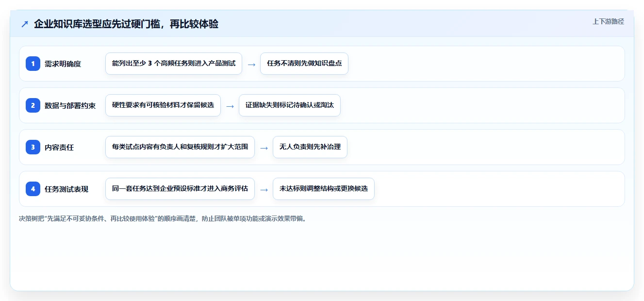Select step number 2 badge
This screenshot has width=644, height=301.
tap(33, 105)
